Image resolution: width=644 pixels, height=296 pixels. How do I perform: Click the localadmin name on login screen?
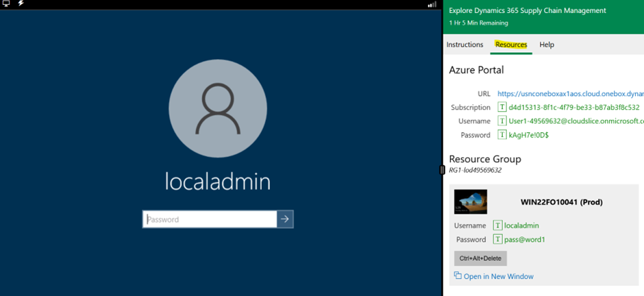218,182
